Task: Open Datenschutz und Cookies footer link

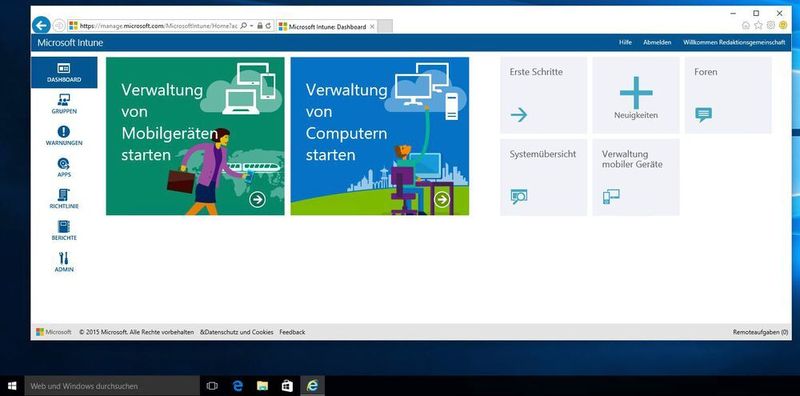Action: point(237,332)
